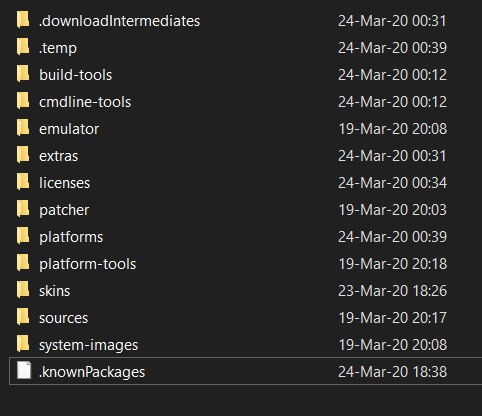Click the sources folder name
The width and height of the screenshot is (482, 416).
63,318
